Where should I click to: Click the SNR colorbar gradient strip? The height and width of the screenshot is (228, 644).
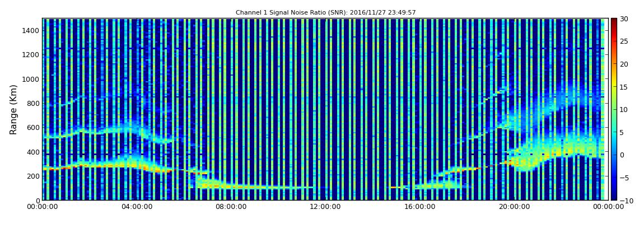coord(614,109)
